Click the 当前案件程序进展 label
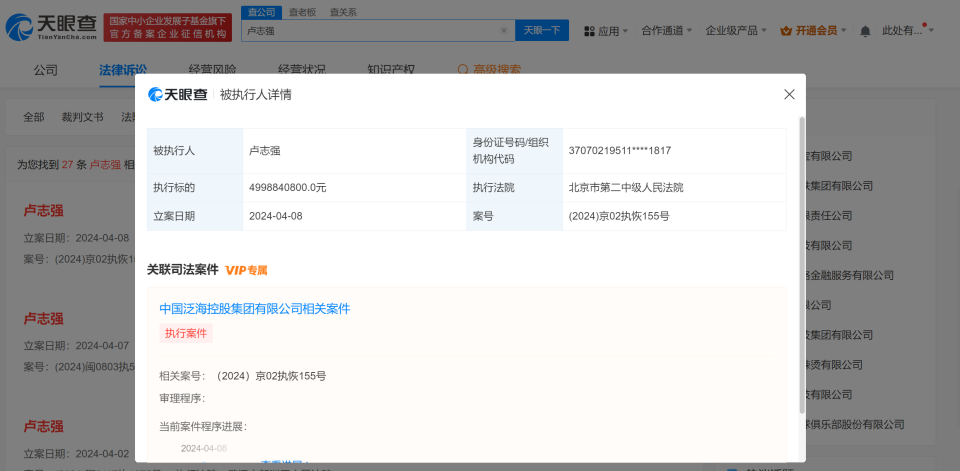Screen dimensions: 960x471 coord(203,427)
